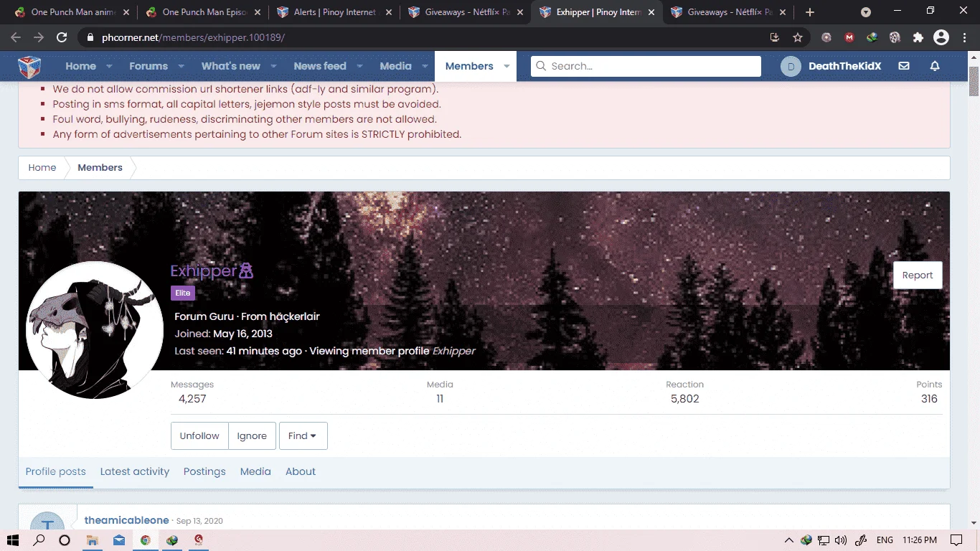This screenshot has height=551, width=980.
Task: Open a new browser tab
Action: (810, 12)
